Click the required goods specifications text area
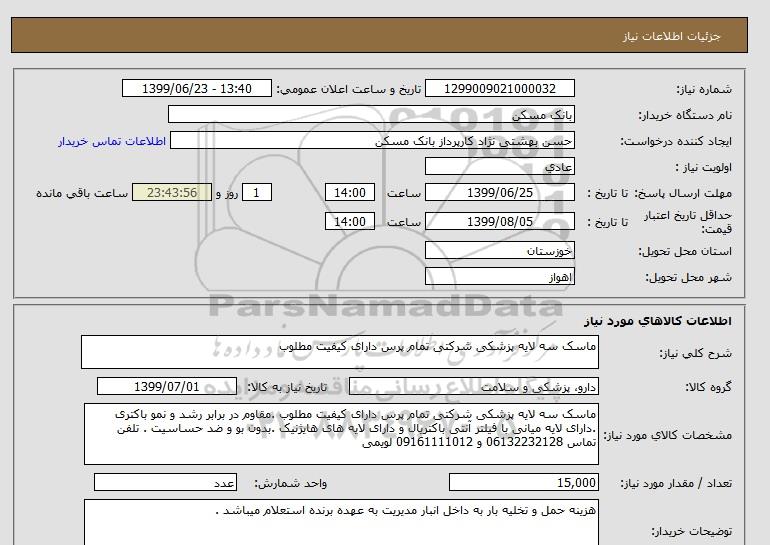 click(x=343, y=434)
